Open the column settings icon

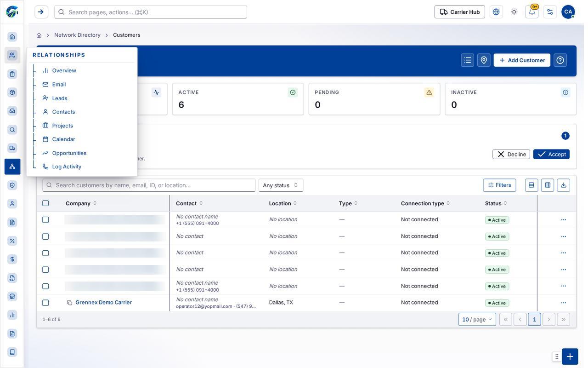point(548,185)
